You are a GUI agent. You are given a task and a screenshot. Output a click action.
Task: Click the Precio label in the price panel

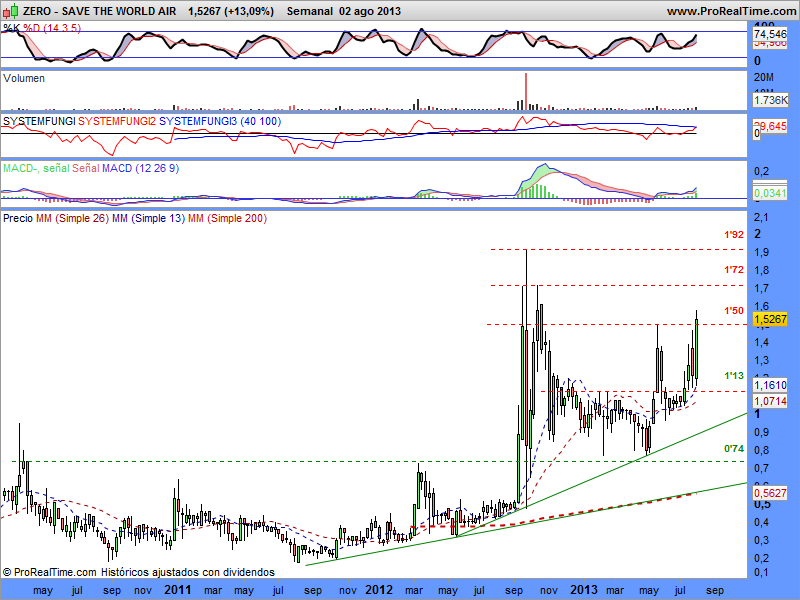pyautogui.click(x=18, y=218)
